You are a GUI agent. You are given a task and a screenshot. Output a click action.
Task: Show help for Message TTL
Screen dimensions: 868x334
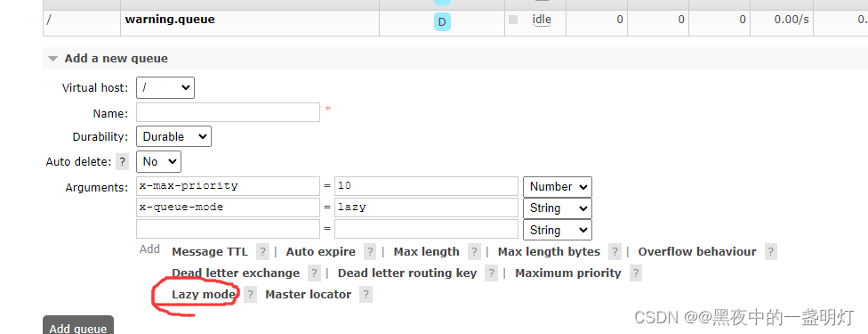[x=262, y=252]
